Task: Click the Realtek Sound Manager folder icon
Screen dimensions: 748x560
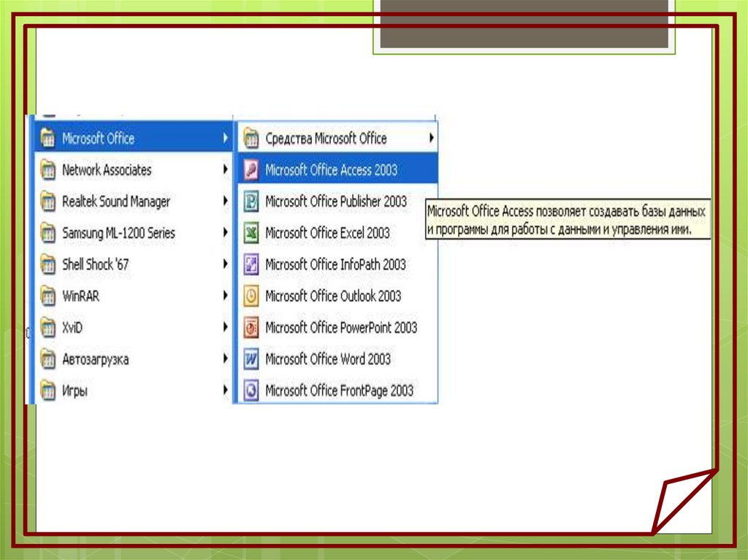Action: pos(47,202)
